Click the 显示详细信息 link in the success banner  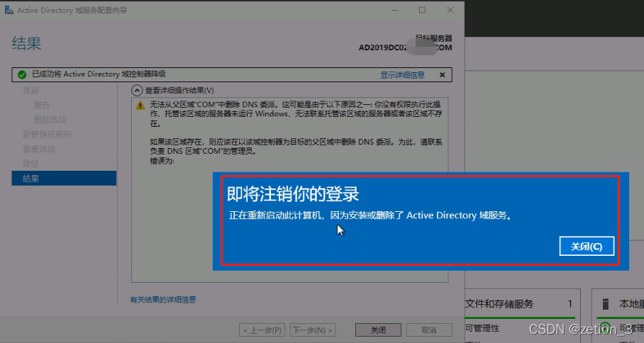tap(402, 75)
